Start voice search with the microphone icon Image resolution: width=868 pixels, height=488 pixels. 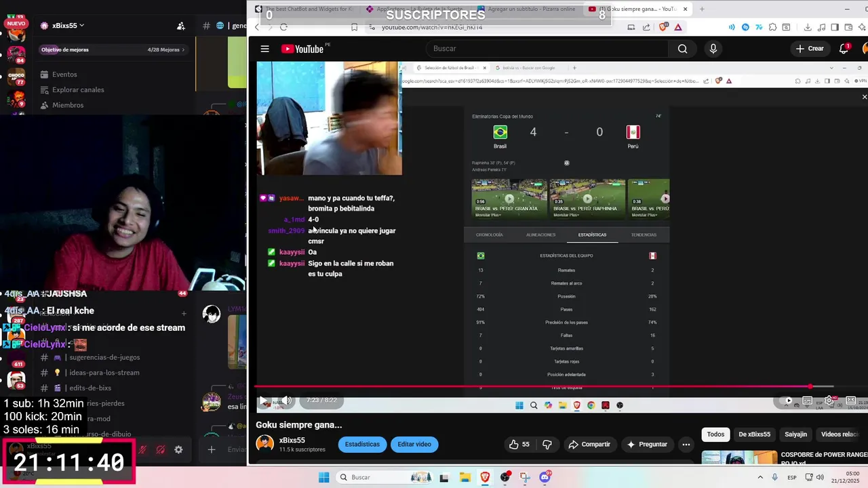713,49
